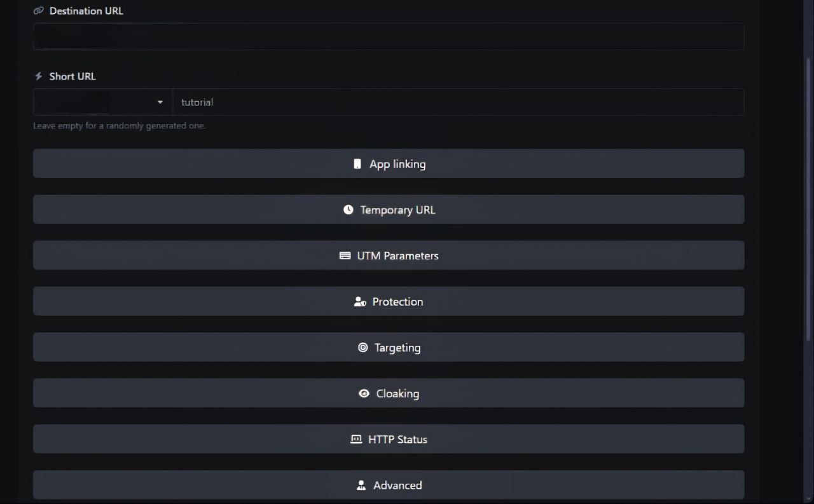Expand the App linking section
The image size is (814, 504).
pos(389,163)
